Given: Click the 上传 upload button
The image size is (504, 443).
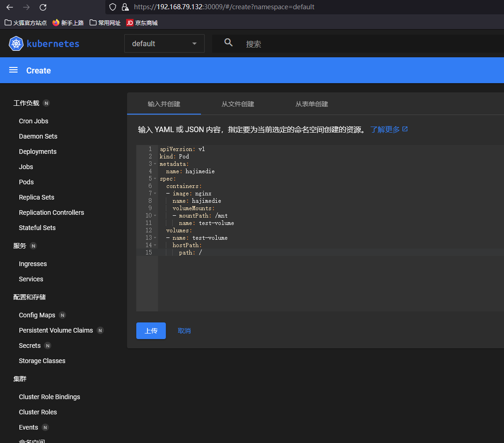Looking at the screenshot, I should (151, 331).
